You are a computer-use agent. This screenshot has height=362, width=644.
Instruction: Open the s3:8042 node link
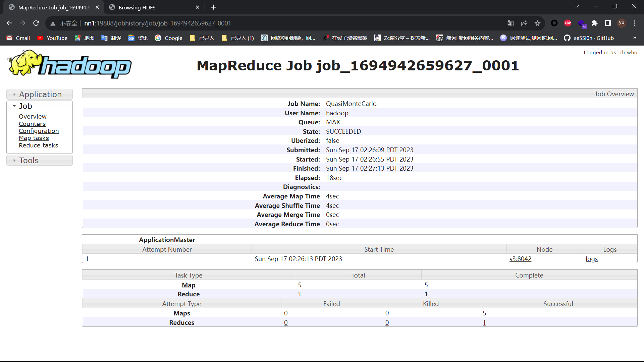coord(520,259)
